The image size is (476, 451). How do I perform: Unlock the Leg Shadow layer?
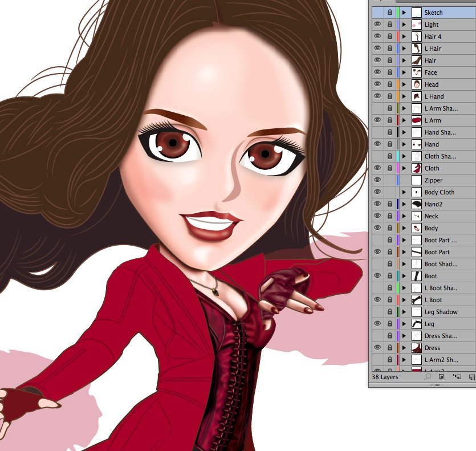[390, 312]
